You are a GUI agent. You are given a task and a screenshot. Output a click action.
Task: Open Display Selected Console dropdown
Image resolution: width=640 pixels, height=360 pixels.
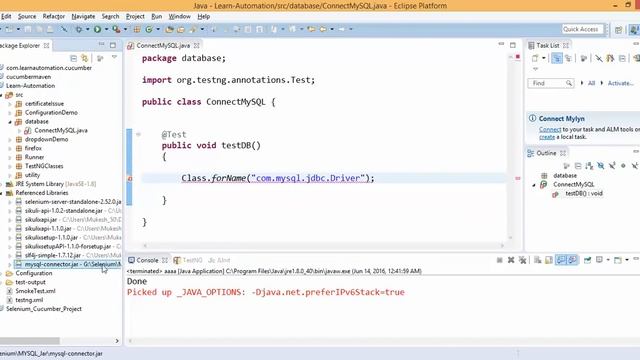click(608, 260)
